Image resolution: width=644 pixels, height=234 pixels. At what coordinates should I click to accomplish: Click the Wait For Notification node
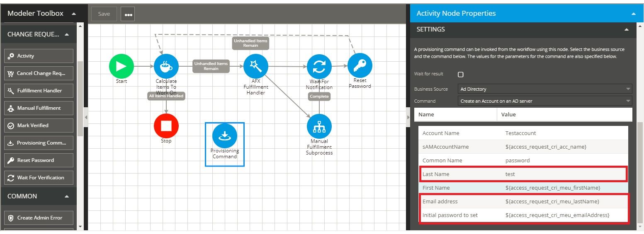click(319, 66)
